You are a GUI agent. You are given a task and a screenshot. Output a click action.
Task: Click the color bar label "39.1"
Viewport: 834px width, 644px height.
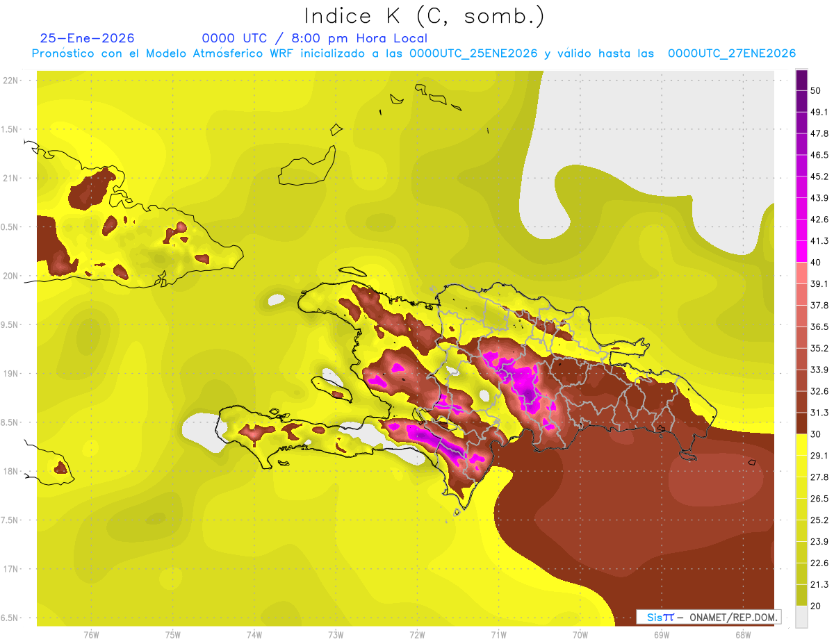(x=819, y=284)
